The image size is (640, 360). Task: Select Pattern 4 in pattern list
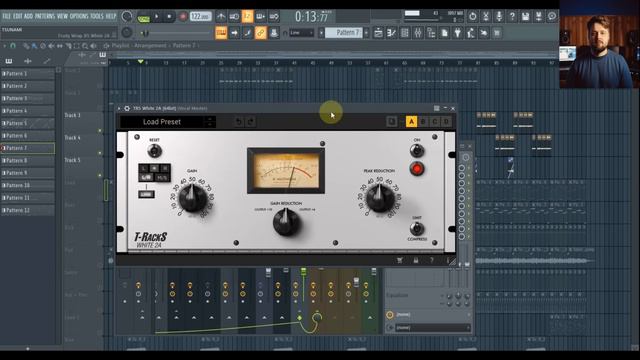(27, 111)
